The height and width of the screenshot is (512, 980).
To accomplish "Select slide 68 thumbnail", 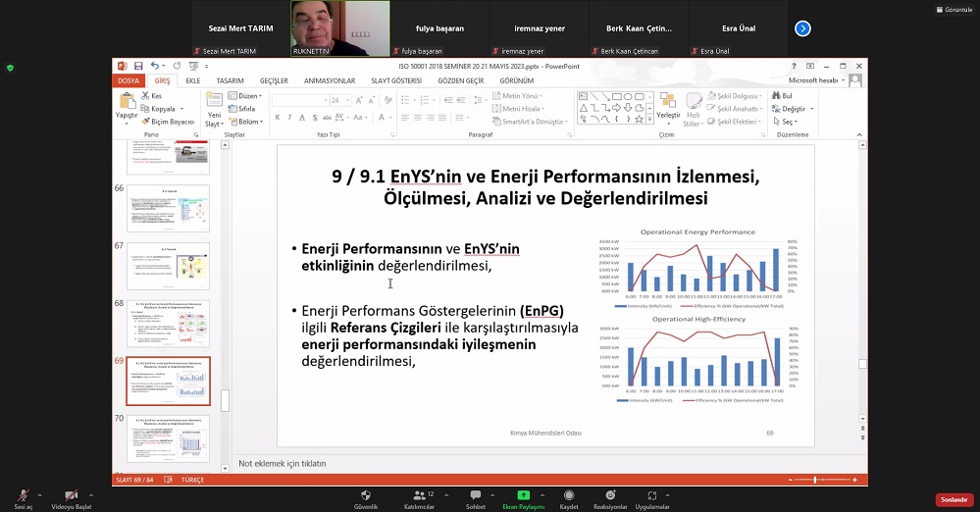I will pos(168,321).
